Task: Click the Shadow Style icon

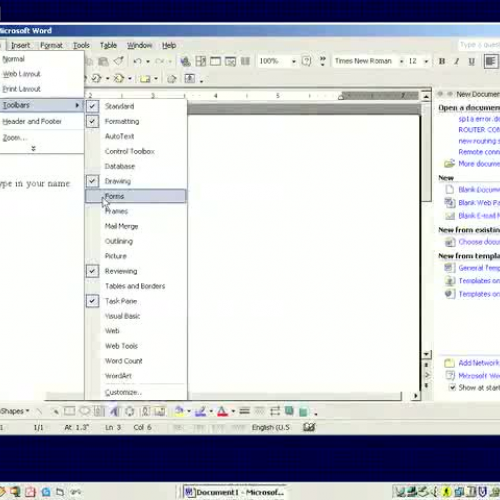Action: point(289,411)
